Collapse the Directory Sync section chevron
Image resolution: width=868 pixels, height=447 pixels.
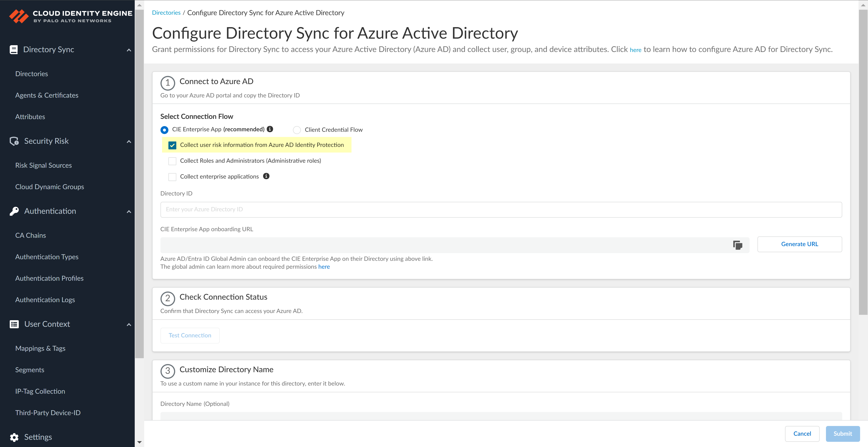click(129, 50)
